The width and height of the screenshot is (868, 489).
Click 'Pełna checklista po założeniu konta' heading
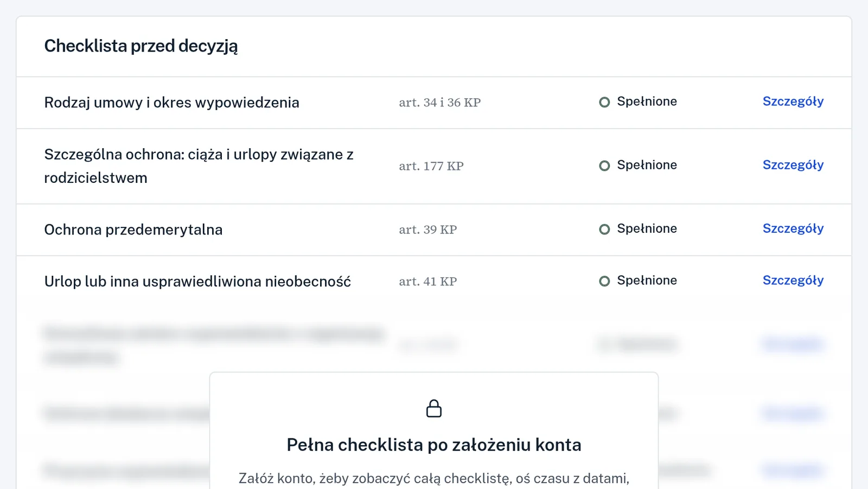[434, 445]
